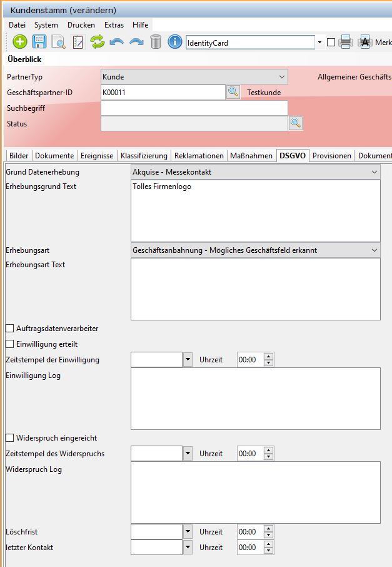Open the Löschfrist date picker arrow

coord(188,531)
